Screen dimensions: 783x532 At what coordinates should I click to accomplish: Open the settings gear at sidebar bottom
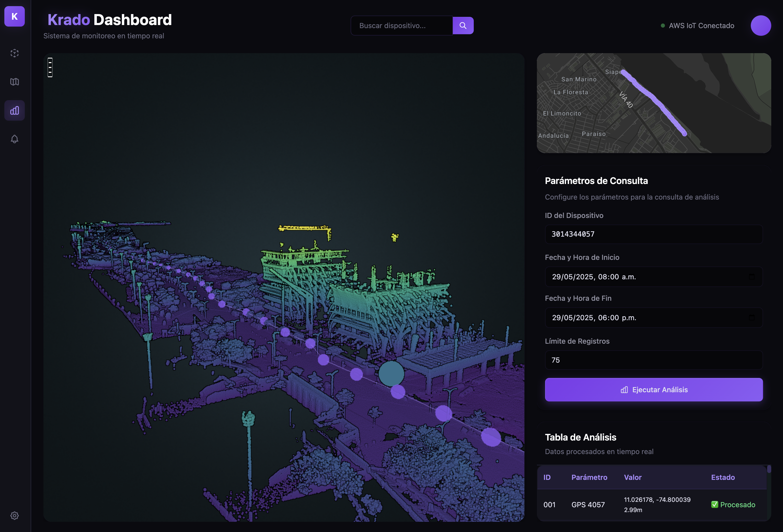click(14, 515)
